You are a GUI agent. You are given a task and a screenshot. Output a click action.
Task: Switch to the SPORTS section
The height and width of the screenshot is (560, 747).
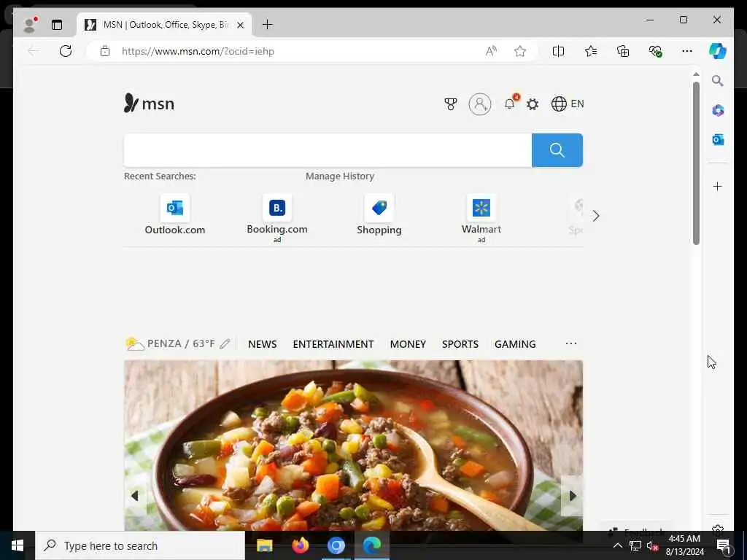point(460,344)
